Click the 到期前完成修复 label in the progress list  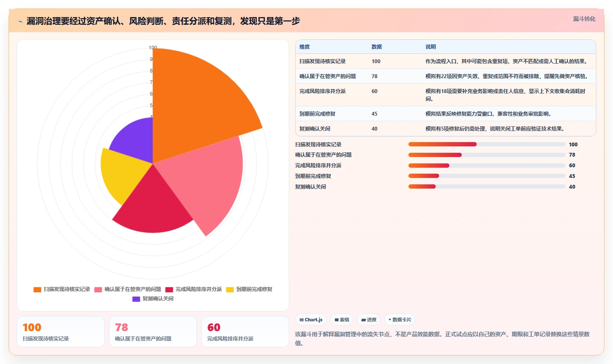point(313,176)
